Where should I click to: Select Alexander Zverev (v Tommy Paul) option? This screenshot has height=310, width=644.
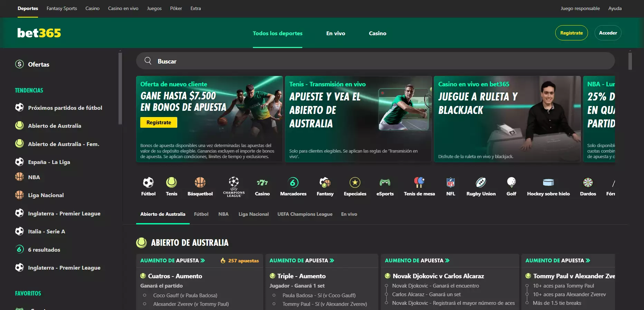point(145,304)
